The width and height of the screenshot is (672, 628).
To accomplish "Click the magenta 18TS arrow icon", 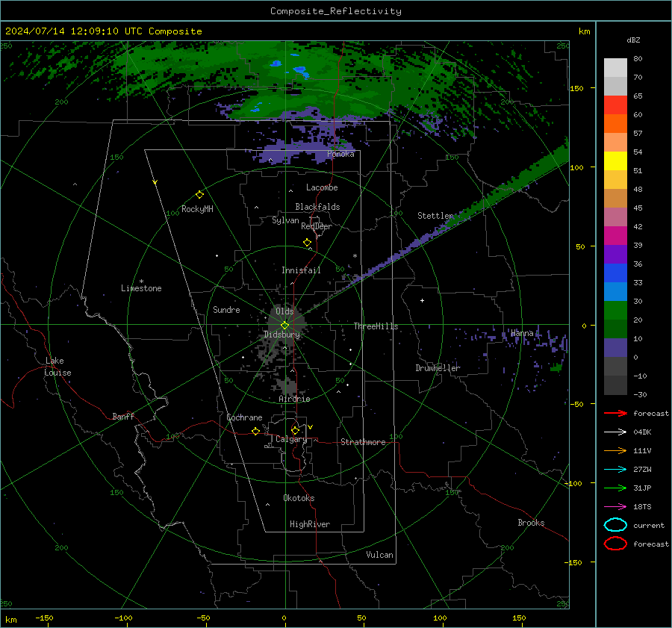I will tap(615, 507).
